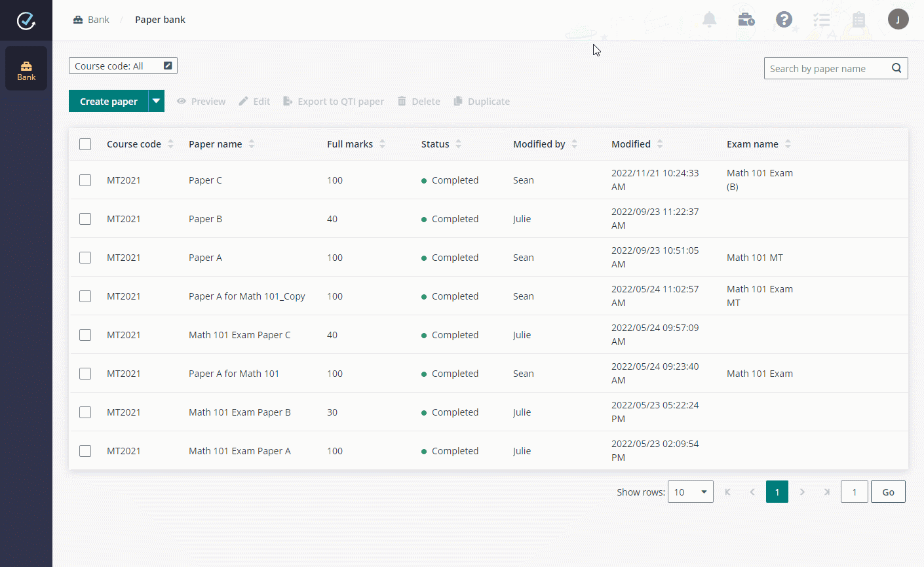Viewport: 924px width, 567px height.
Task: Navigate to Bank breadcrumb
Action: [x=92, y=20]
